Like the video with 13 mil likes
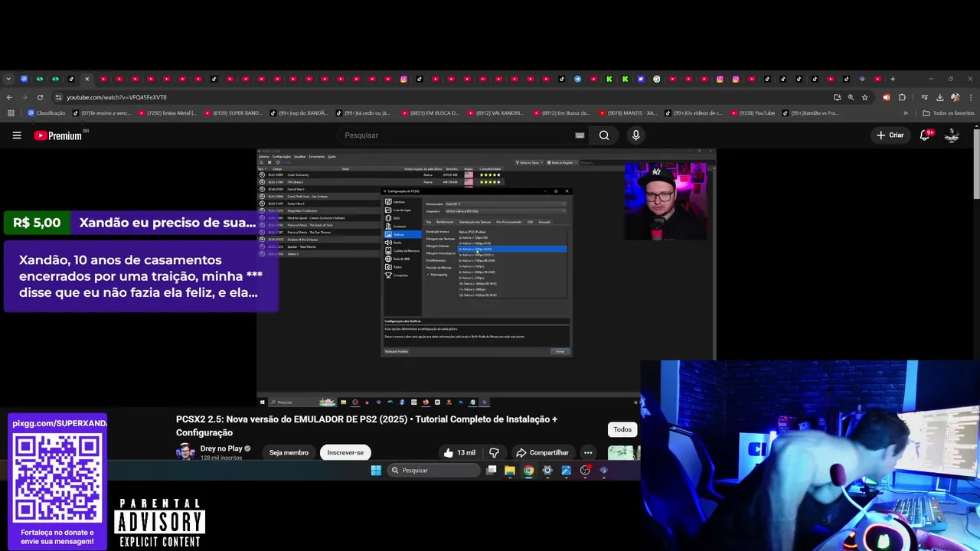Screen dimensions: 980x551 tap(459, 452)
